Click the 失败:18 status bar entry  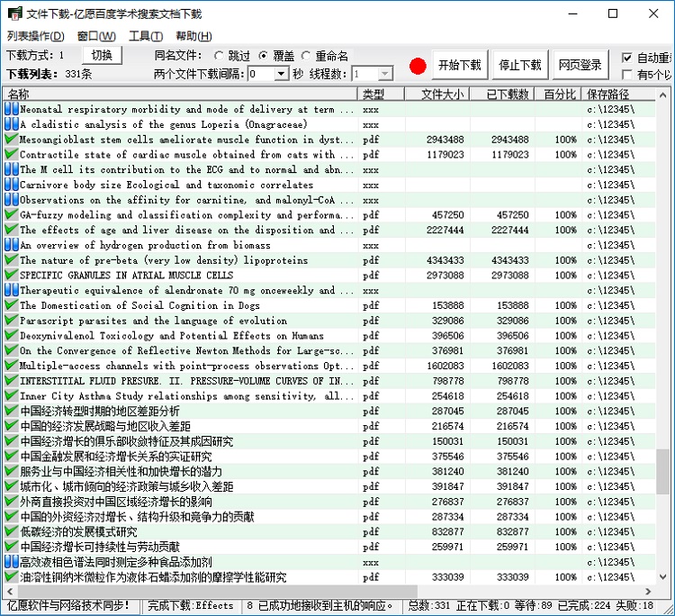(634, 606)
